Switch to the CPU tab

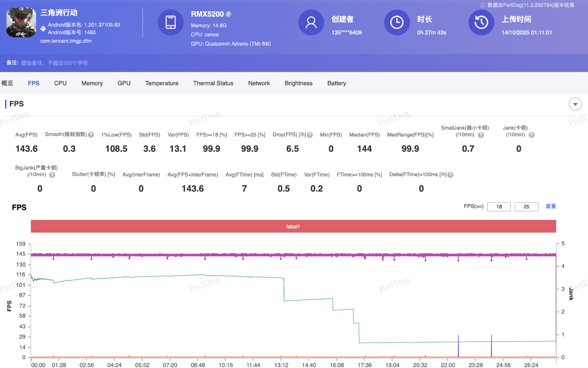click(60, 83)
